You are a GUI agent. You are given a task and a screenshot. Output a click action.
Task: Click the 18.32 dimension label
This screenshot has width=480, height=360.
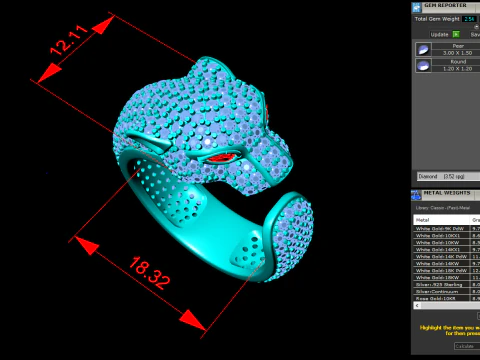point(150,273)
